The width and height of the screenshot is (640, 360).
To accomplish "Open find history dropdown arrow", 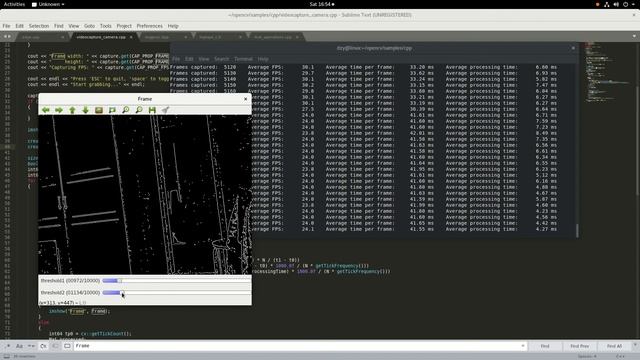I will pyautogui.click(x=522, y=346).
